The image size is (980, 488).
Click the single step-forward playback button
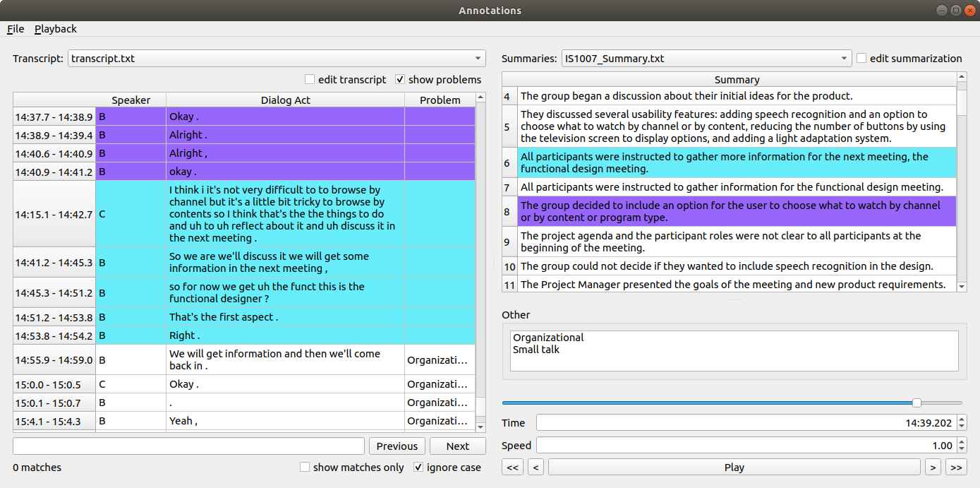point(933,467)
